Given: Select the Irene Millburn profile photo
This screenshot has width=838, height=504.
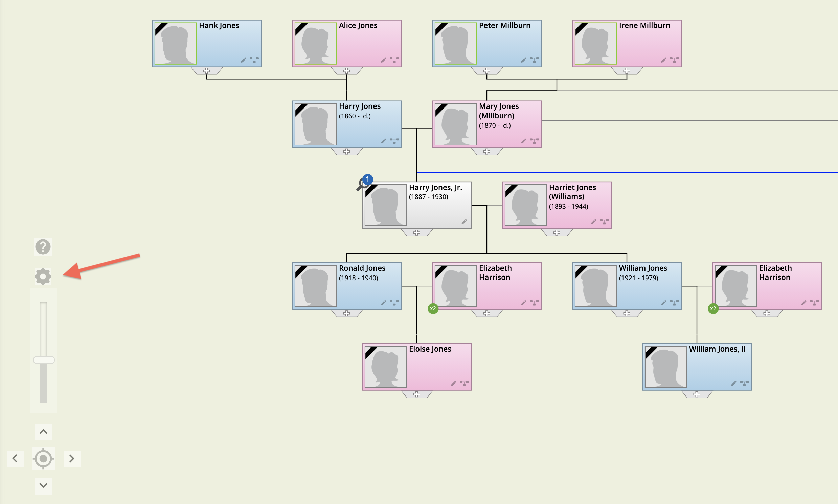Looking at the screenshot, I should tap(595, 44).
